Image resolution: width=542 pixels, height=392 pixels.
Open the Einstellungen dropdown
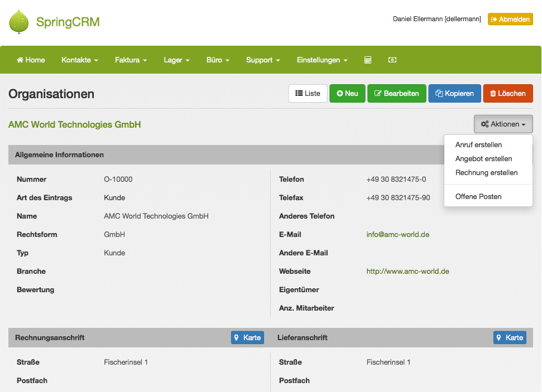coord(322,60)
